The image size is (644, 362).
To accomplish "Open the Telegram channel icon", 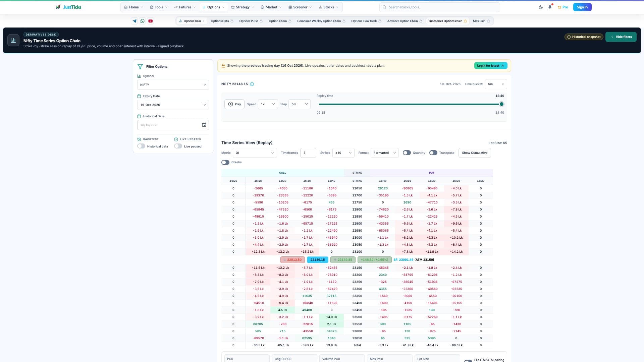I will pyautogui.click(x=135, y=21).
